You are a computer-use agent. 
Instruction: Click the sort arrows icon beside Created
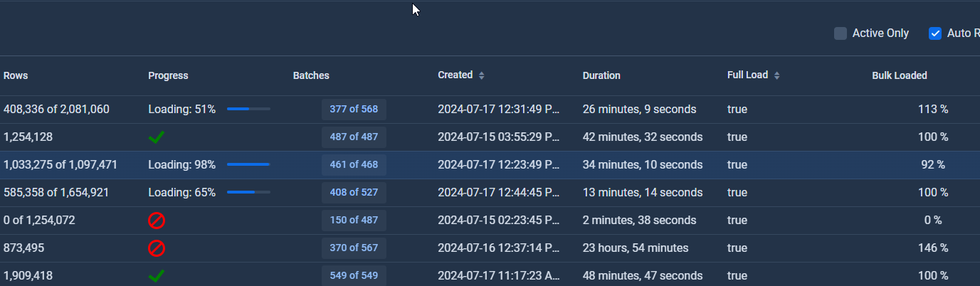[x=481, y=75]
